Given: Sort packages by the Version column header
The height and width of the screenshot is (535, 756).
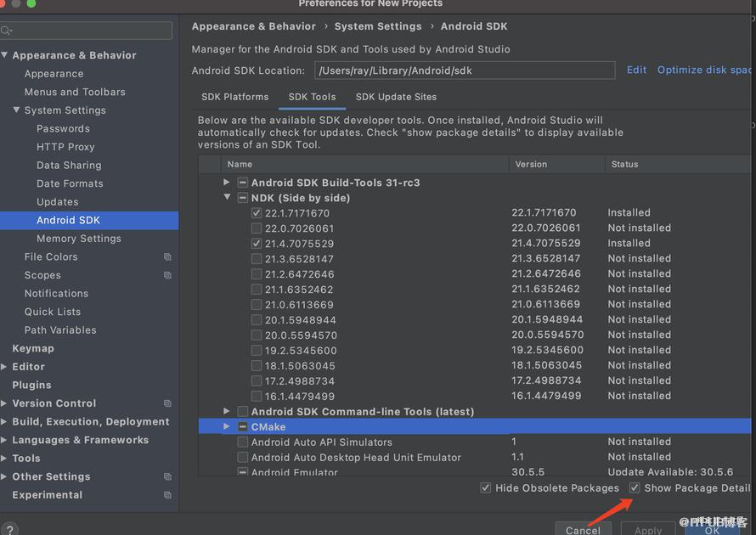Looking at the screenshot, I should click(x=556, y=165).
